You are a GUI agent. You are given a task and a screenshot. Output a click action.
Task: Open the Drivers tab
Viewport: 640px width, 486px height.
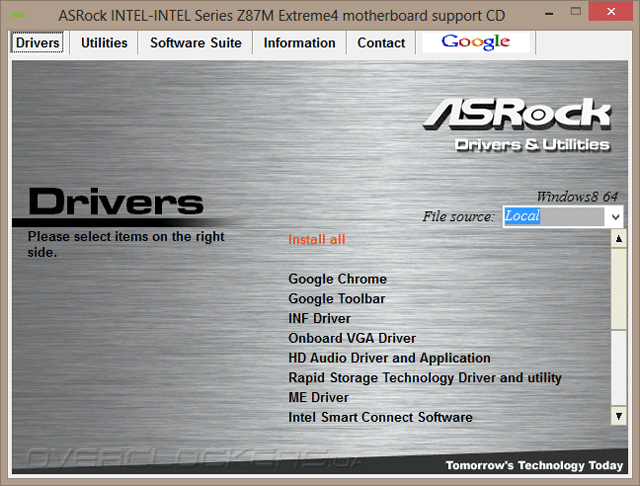(x=37, y=42)
